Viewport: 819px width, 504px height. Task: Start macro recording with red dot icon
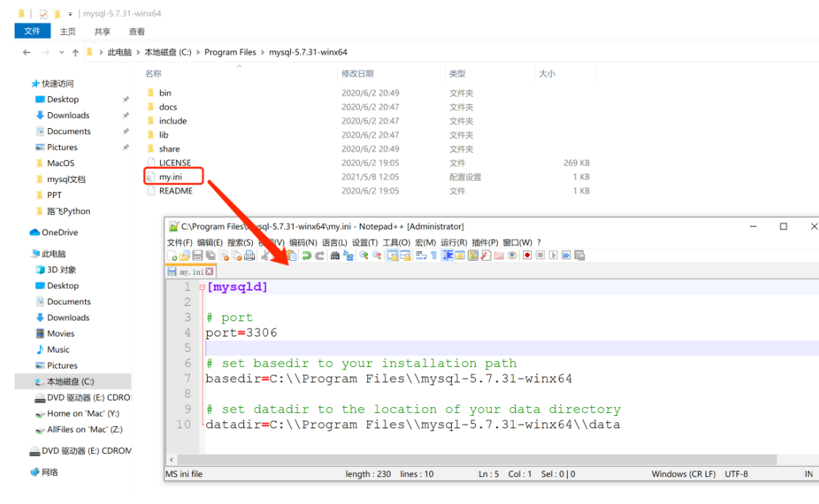(x=527, y=256)
